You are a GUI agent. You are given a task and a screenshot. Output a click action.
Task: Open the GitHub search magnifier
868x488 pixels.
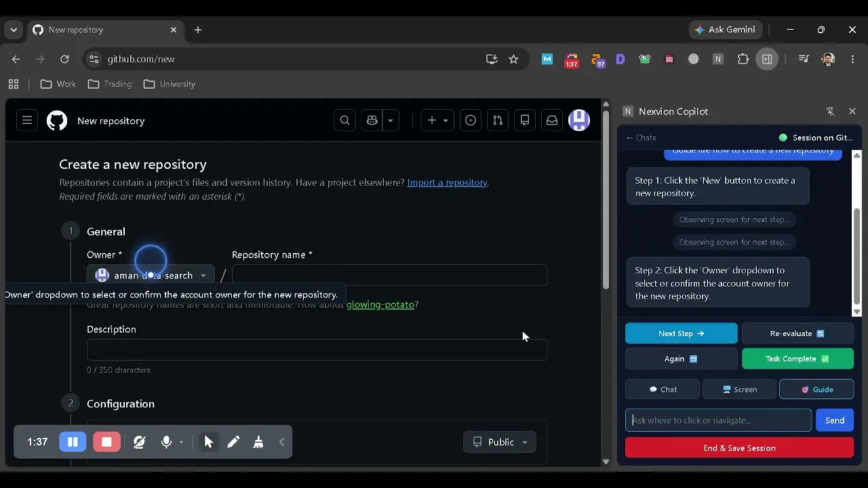[x=345, y=121]
